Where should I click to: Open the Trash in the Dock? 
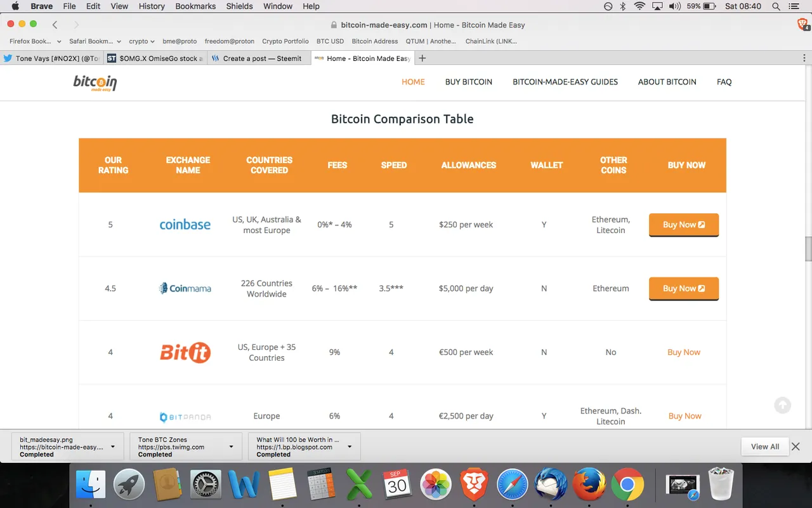pyautogui.click(x=721, y=485)
